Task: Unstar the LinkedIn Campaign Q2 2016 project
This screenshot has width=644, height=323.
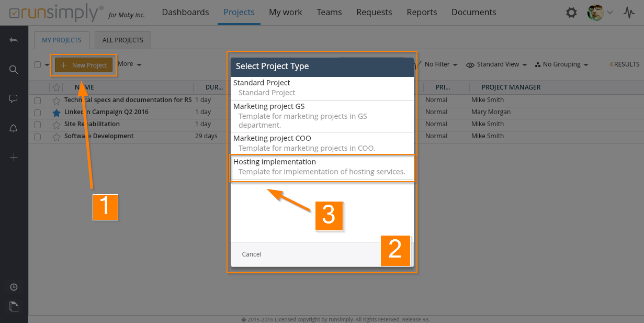Action: coord(57,113)
